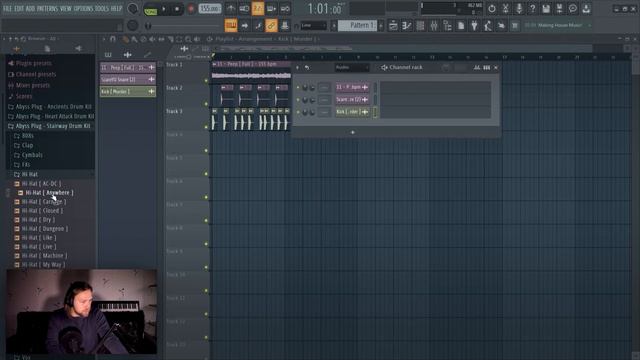Click the transport Play button

(x=164, y=9)
